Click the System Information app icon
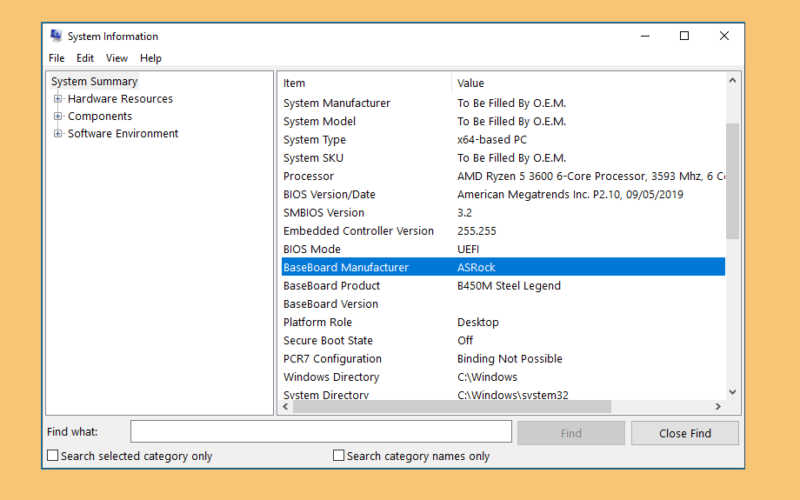The height and width of the screenshot is (500, 800). tap(56, 36)
